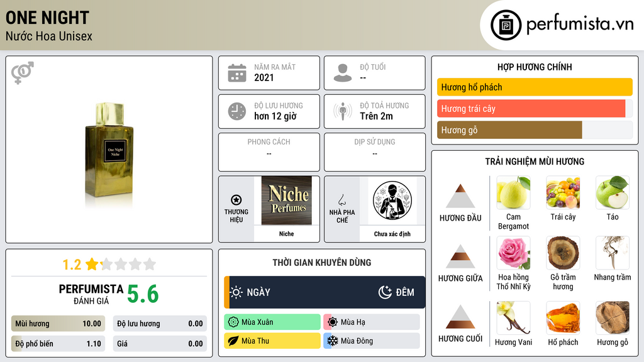644x362 pixels.
Task: Click the Mùa Thu season button
Action: pos(272,341)
